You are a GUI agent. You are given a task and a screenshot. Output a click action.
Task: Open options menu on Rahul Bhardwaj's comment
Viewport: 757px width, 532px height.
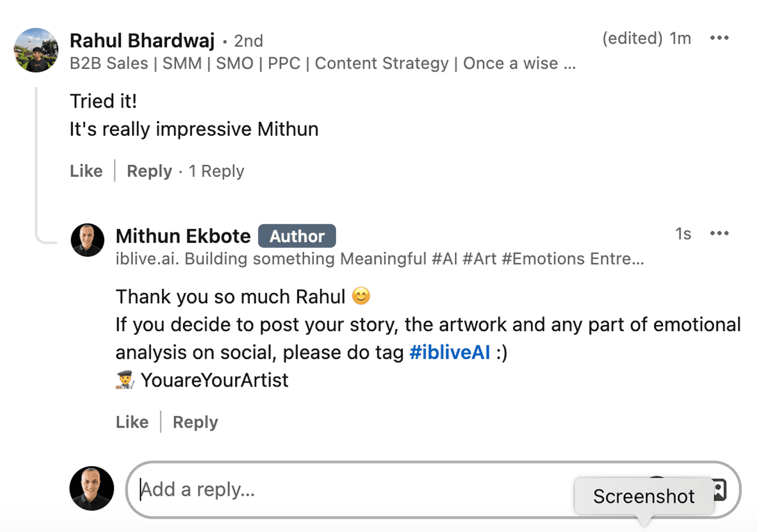(x=719, y=38)
